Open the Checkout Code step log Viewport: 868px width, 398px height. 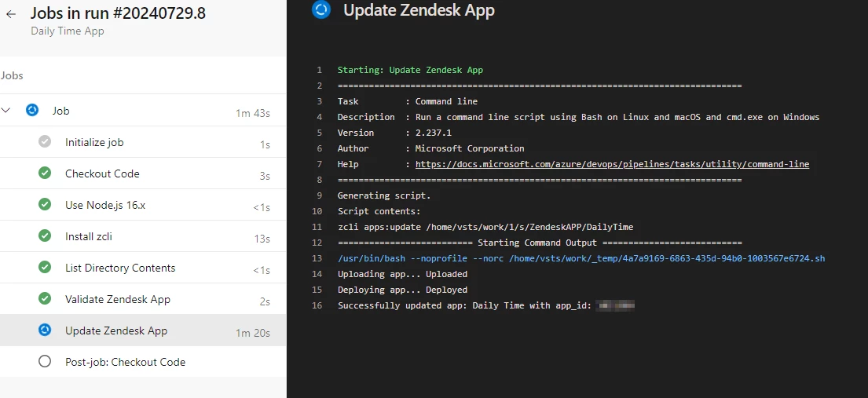pos(143,173)
